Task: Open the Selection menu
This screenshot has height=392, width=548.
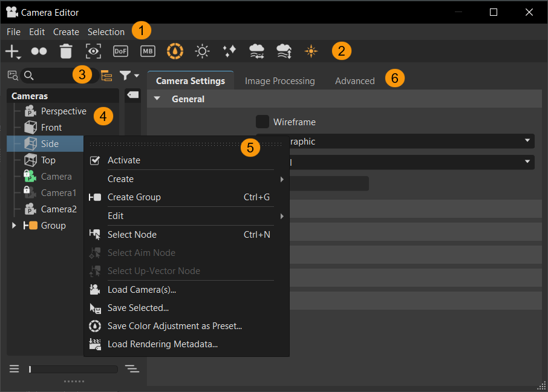Action: (106, 31)
